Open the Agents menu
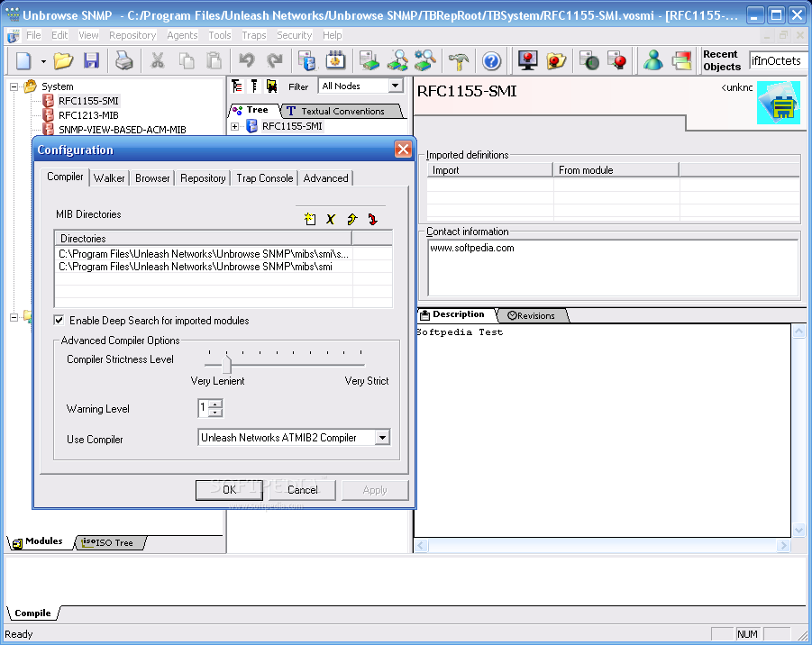The width and height of the screenshot is (812, 645). tap(182, 35)
